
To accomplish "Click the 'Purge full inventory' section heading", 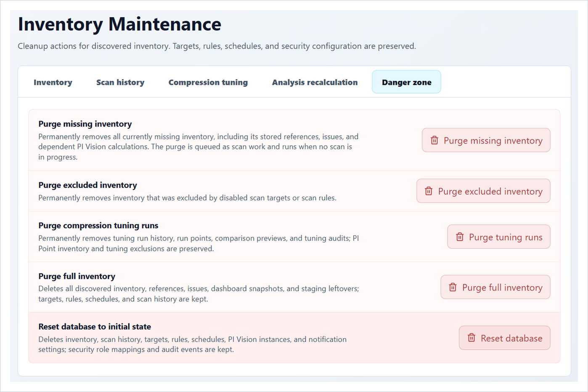I will coord(77,276).
